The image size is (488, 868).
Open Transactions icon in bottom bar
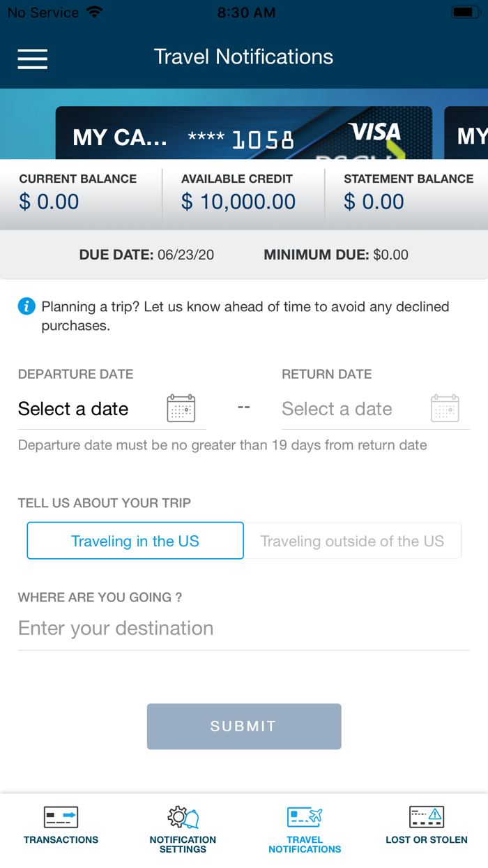(61, 817)
